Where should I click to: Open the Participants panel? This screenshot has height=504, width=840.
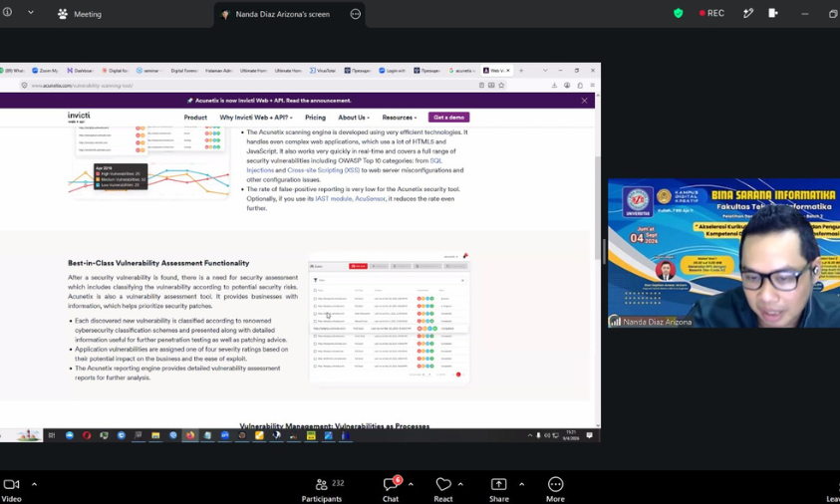tap(322, 489)
